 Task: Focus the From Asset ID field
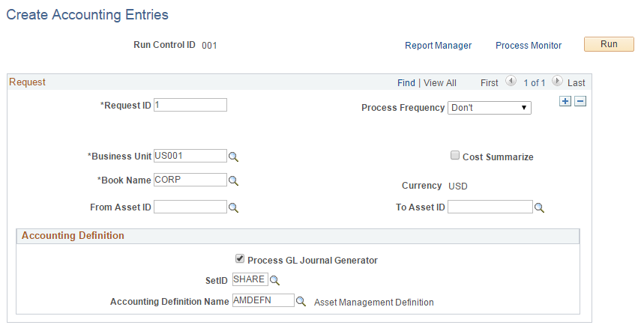pyautogui.click(x=190, y=207)
